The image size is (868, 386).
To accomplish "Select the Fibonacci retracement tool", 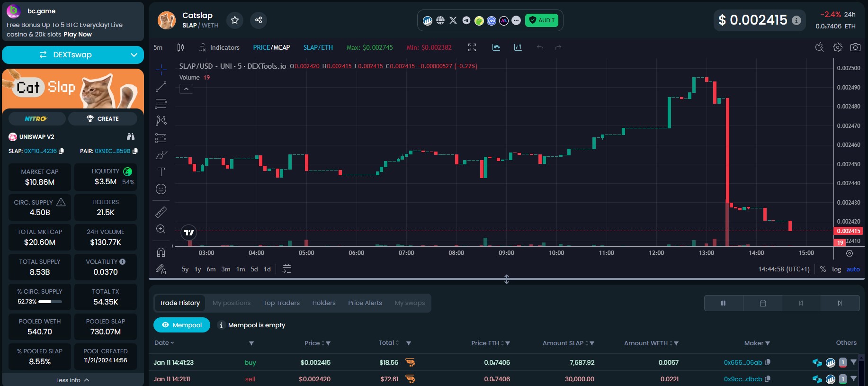I will coord(161,104).
